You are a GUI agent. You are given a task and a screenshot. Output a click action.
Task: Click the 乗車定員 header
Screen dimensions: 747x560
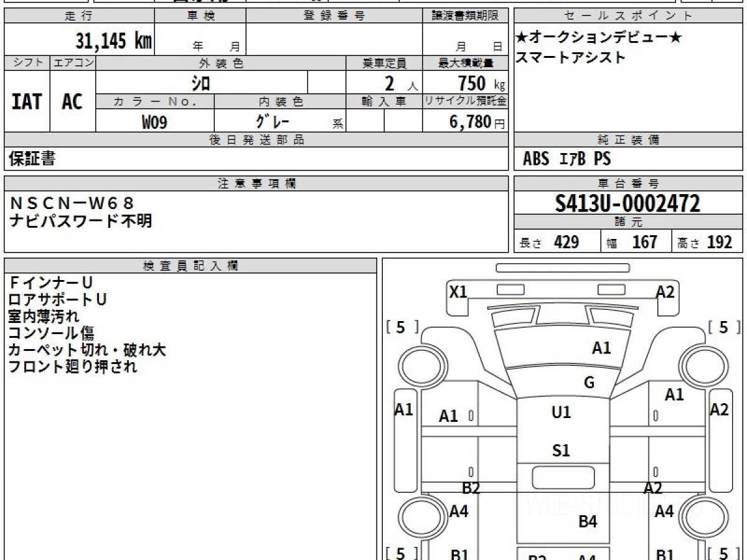coord(384,63)
